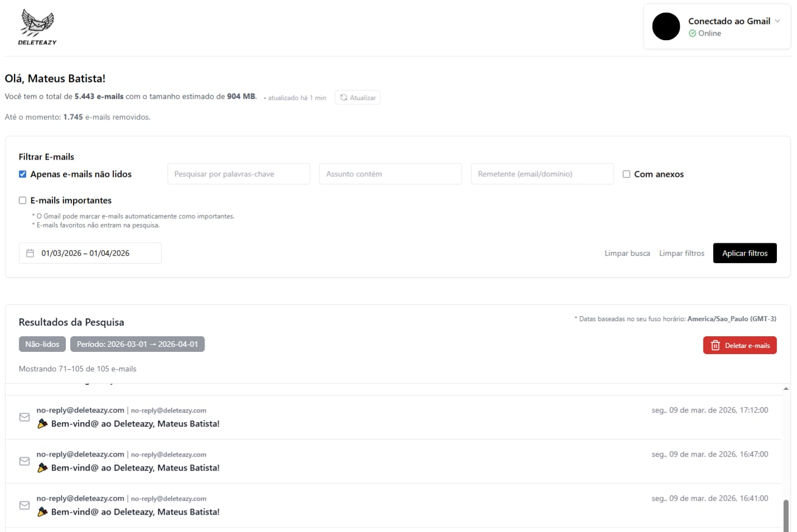Enable the E-mails importantes filter
This screenshot has width=797, height=532.
[x=22, y=200]
